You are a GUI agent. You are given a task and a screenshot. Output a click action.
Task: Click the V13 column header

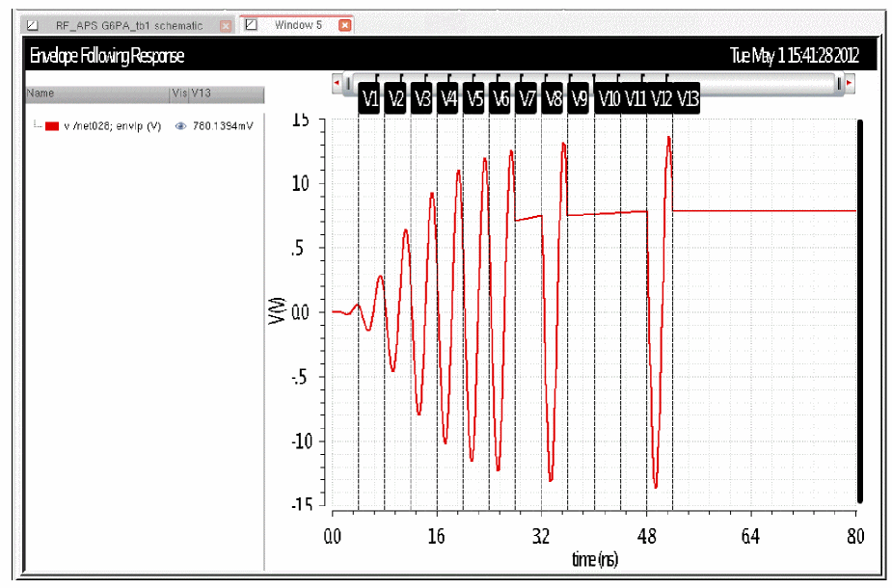tap(227, 94)
